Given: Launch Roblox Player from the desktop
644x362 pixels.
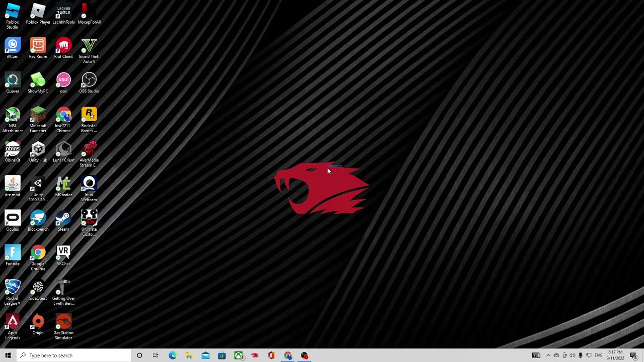Looking at the screenshot, I should (38, 14).
